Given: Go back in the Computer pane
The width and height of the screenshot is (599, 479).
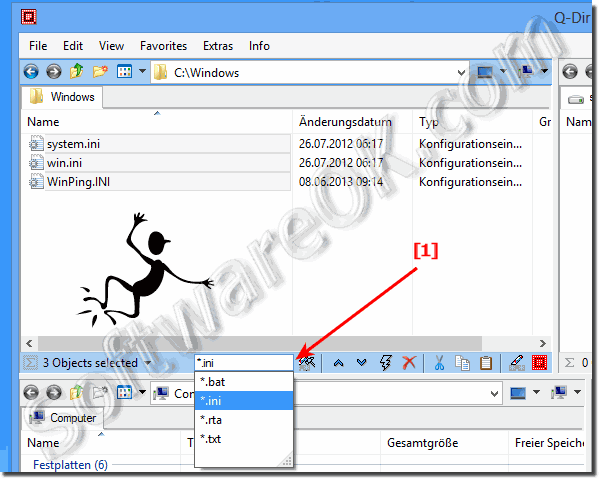Looking at the screenshot, I should pyautogui.click(x=31, y=392).
